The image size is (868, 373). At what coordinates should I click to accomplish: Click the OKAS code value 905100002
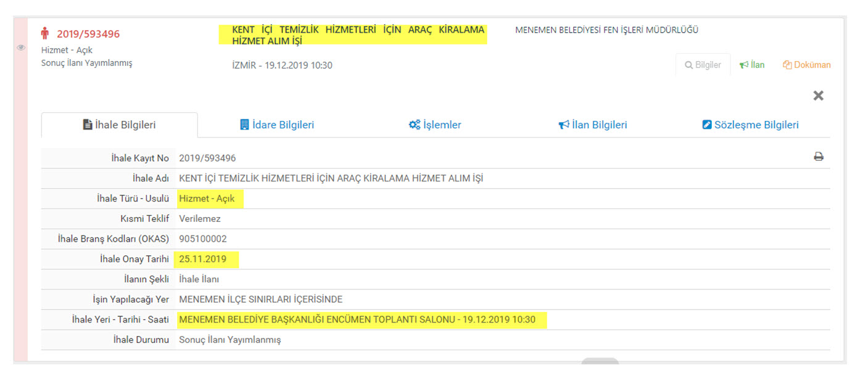click(x=203, y=239)
